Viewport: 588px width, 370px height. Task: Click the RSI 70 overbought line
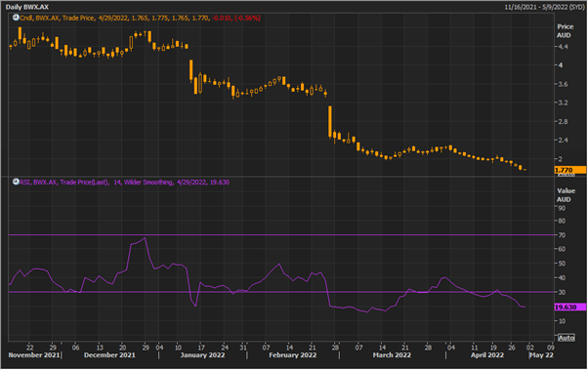click(x=281, y=235)
